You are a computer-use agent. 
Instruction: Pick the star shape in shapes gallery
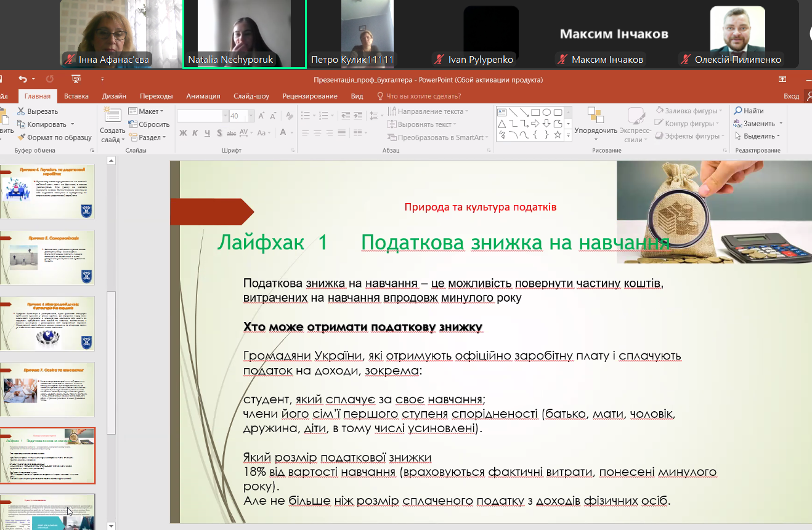point(558,134)
